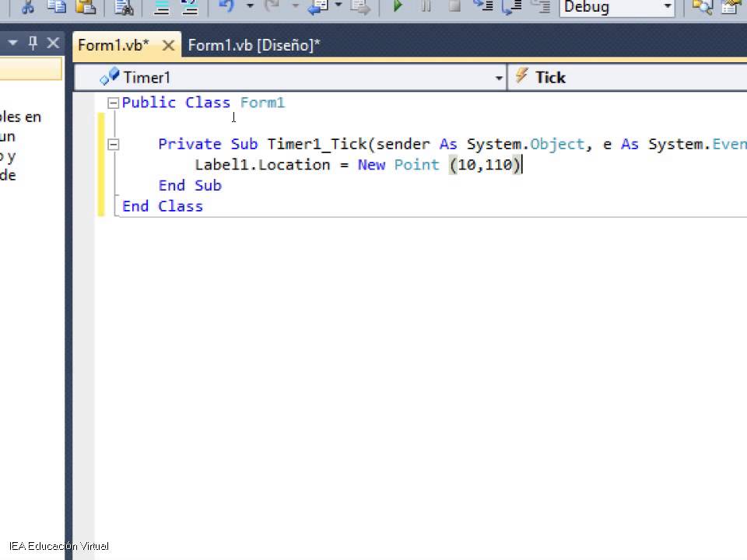The image size is (747, 560).
Task: Open the Properties window toolbar icon
Action: click(731, 7)
